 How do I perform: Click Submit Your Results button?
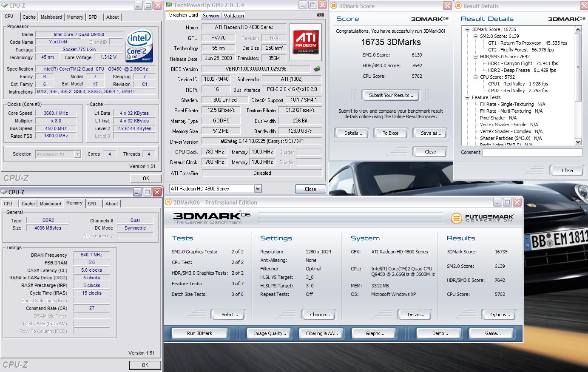pyautogui.click(x=391, y=95)
